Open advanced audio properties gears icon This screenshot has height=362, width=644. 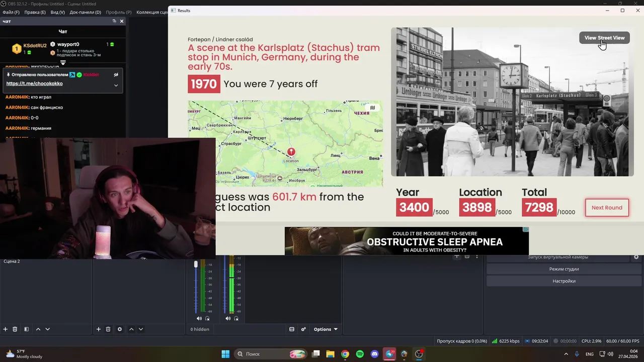coord(303,329)
